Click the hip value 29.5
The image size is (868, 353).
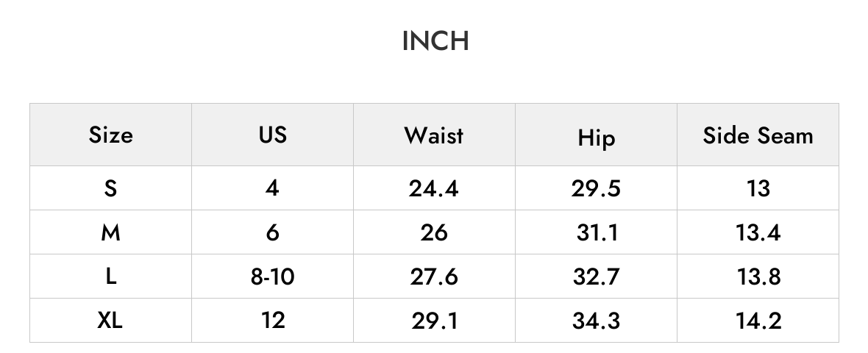point(596,189)
